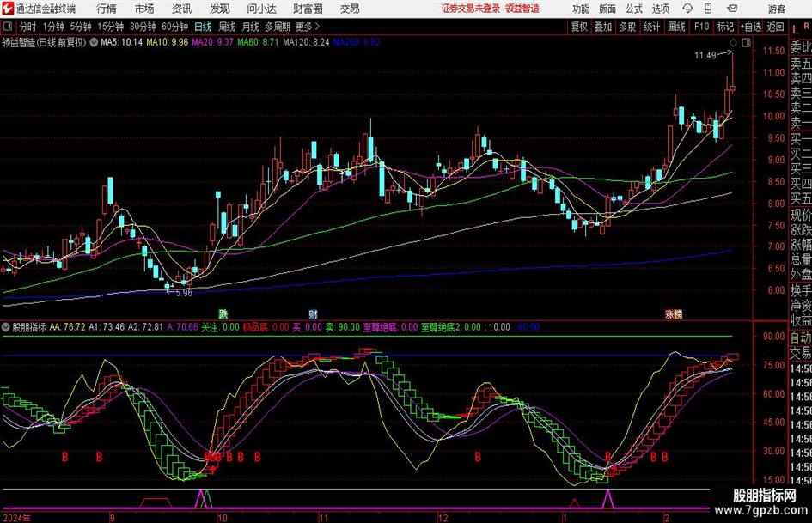The height and width of the screenshot is (523, 812).
Task: Click the 画线 drawing button
Action: 677,27
